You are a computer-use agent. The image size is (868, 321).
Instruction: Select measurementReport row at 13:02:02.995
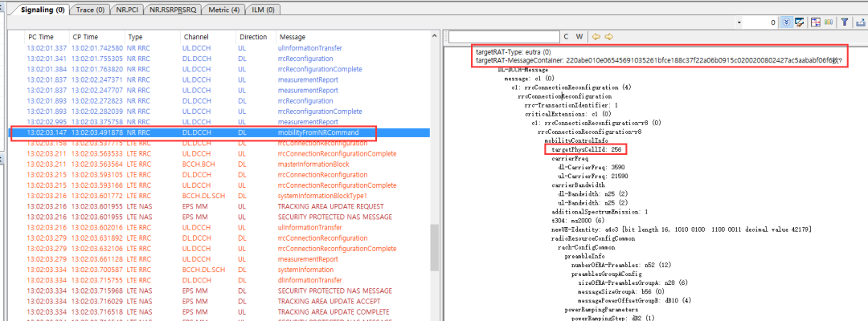point(219,122)
